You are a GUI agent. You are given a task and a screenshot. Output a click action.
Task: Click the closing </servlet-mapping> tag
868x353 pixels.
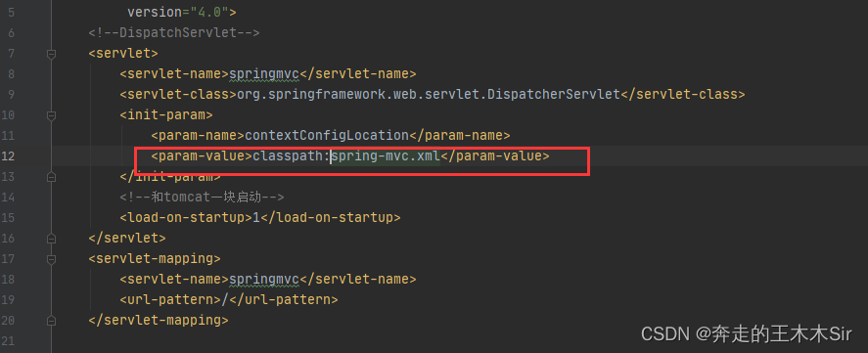point(159,321)
